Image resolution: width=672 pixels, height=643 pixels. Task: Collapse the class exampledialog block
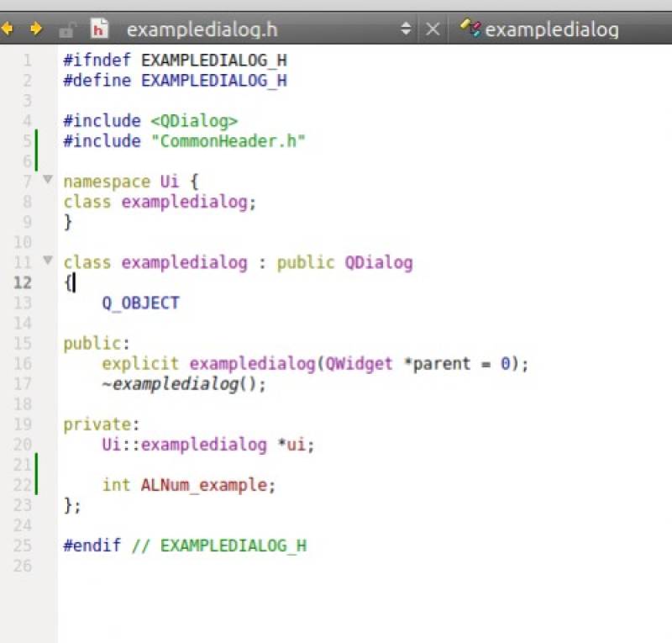pos(48,260)
